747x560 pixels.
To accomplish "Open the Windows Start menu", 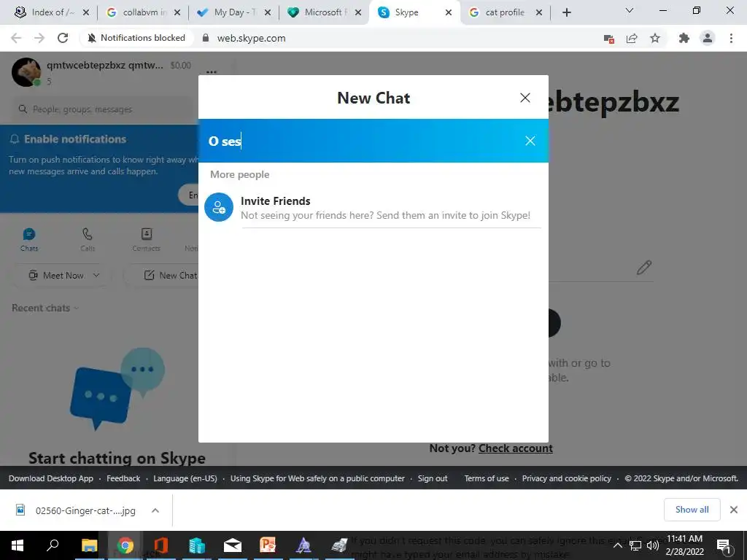I will click(x=18, y=545).
